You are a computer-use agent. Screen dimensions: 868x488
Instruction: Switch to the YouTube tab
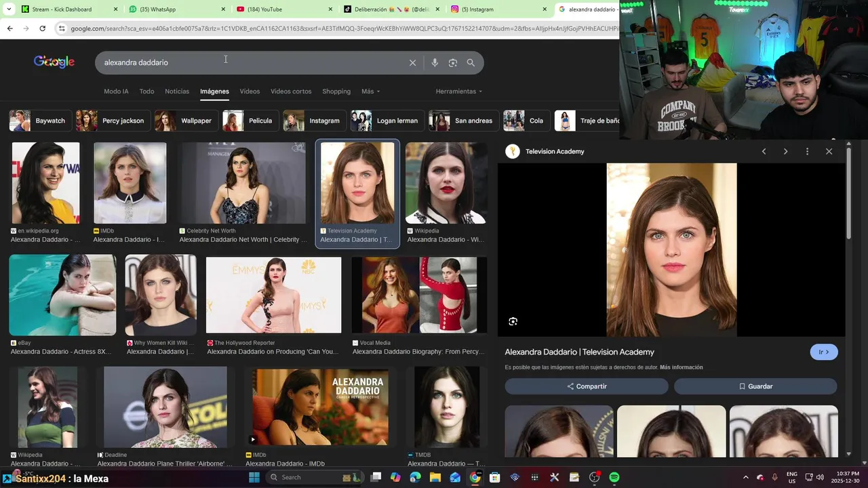pyautogui.click(x=285, y=9)
